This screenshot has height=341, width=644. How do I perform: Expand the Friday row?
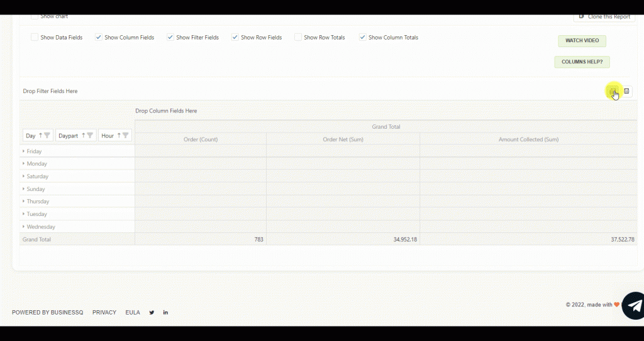coord(23,151)
